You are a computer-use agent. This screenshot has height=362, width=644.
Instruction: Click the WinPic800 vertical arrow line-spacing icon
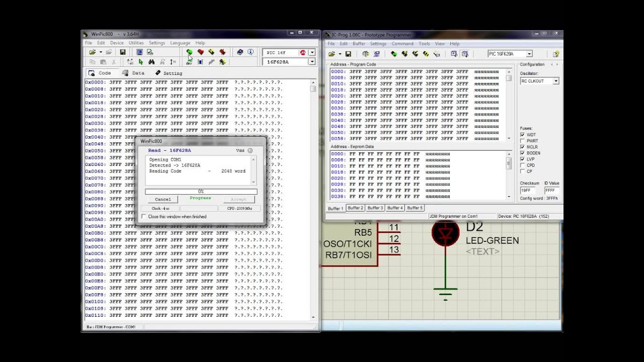click(x=173, y=62)
